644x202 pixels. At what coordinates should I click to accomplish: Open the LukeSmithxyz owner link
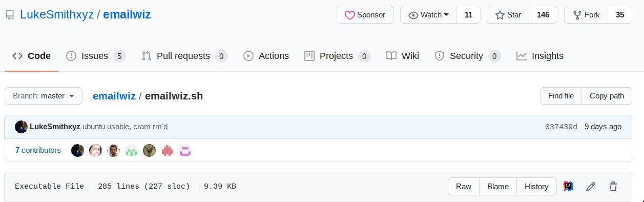[57, 14]
